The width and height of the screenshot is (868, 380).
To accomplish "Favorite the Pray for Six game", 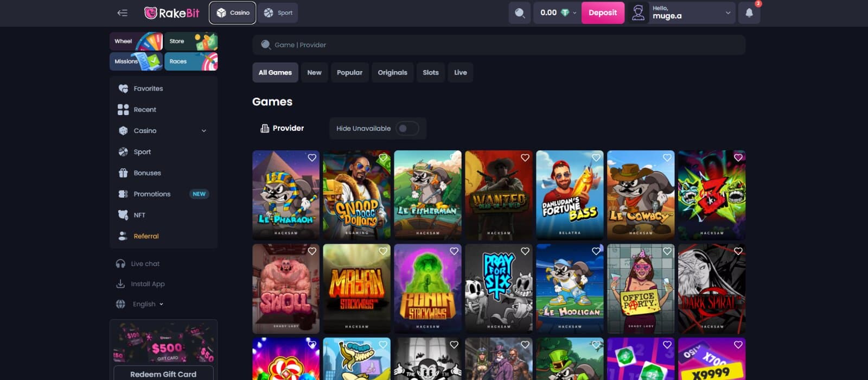I will (525, 251).
